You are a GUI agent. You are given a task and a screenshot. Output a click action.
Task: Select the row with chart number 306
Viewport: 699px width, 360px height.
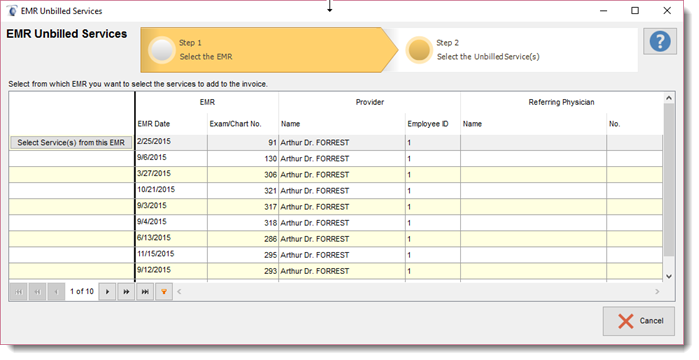(336, 175)
